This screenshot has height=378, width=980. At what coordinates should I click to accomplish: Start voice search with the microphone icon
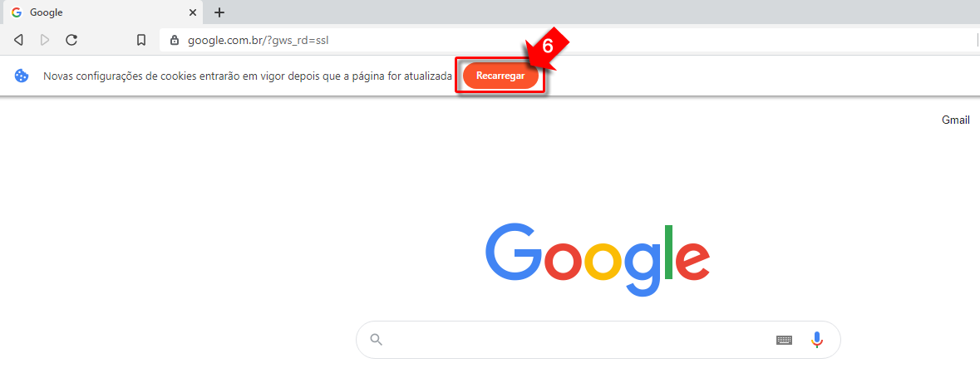click(817, 340)
